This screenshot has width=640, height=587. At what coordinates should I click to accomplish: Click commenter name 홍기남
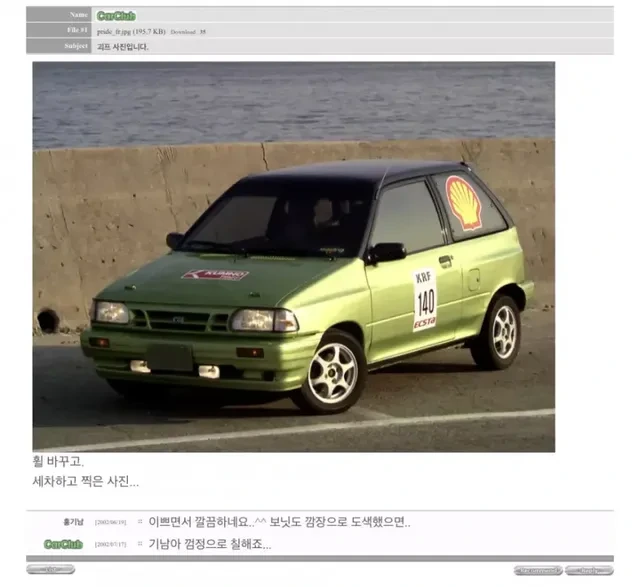pyautogui.click(x=73, y=522)
